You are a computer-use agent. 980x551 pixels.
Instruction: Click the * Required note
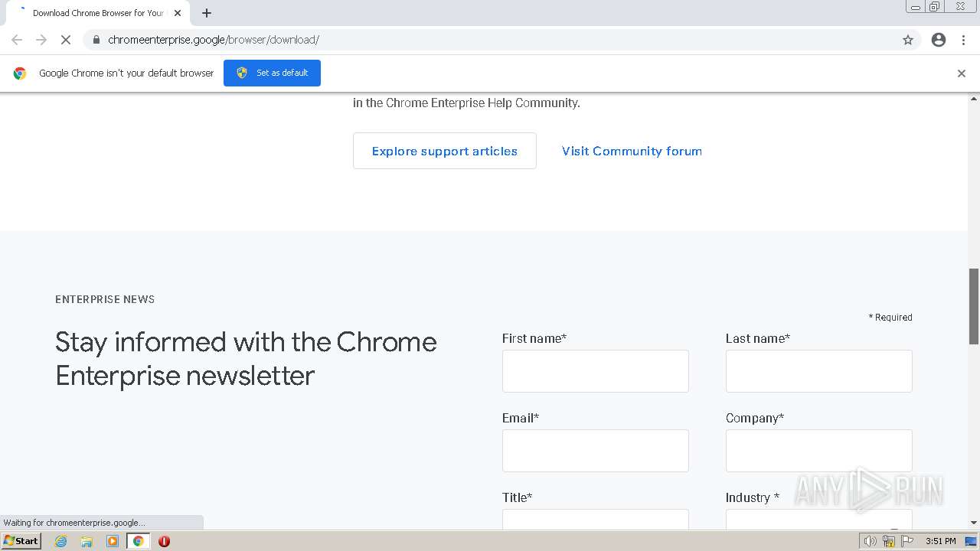[890, 317]
